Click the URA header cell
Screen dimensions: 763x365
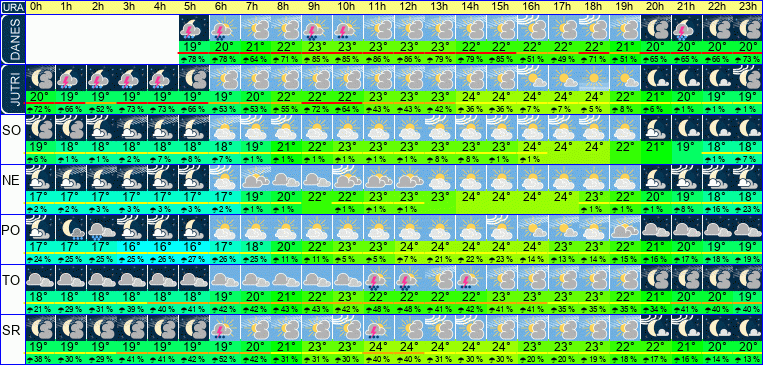click(x=12, y=7)
